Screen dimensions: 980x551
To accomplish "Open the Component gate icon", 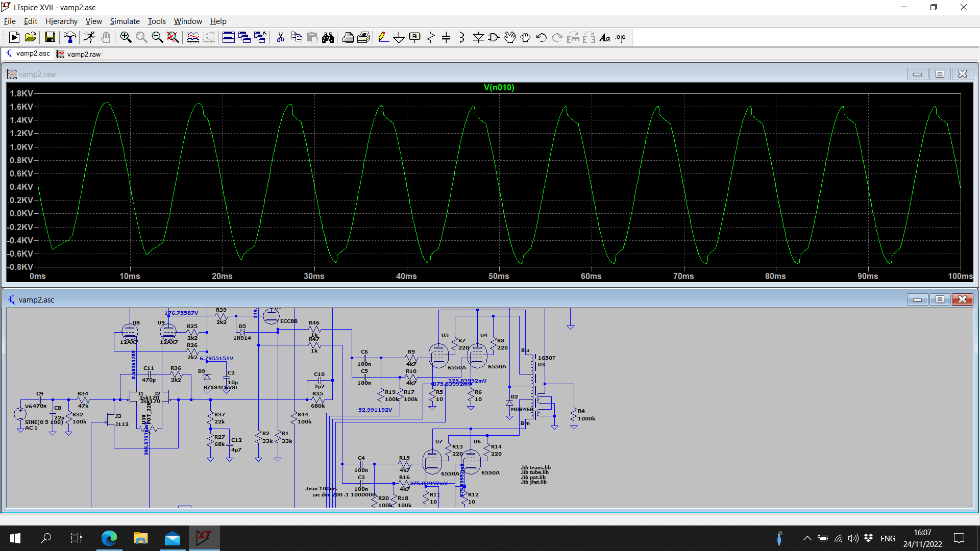I will [494, 37].
